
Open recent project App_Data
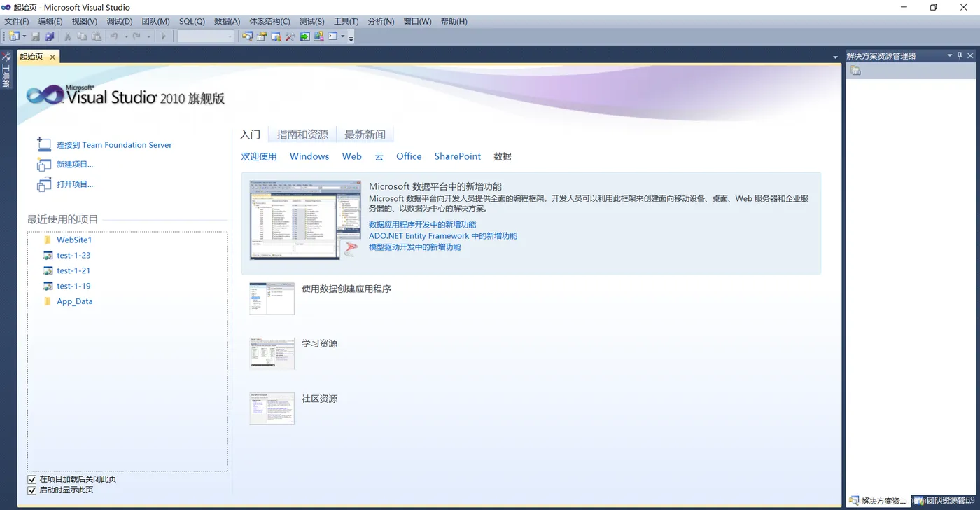[75, 302]
